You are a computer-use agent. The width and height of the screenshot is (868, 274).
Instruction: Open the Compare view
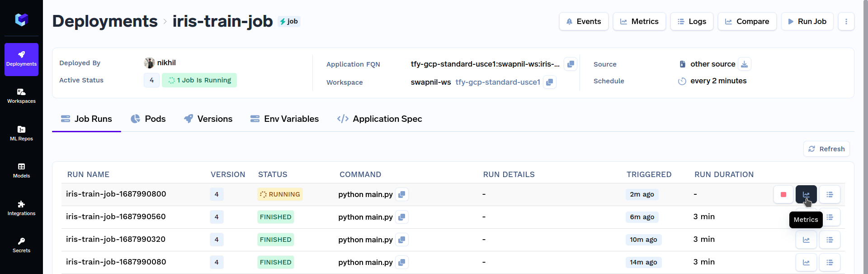point(747,21)
